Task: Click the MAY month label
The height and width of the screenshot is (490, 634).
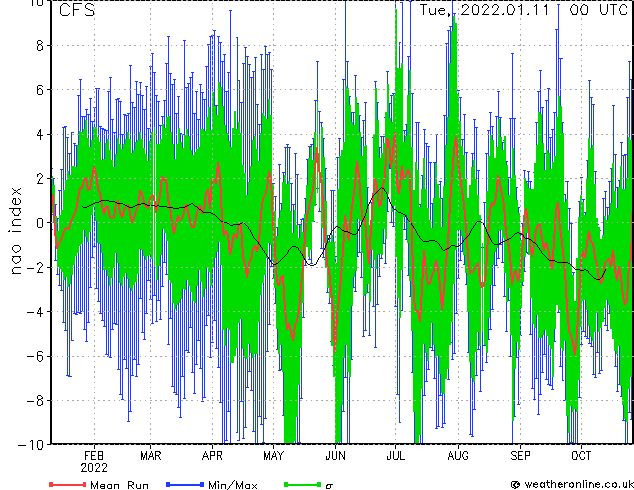Action: point(273,456)
